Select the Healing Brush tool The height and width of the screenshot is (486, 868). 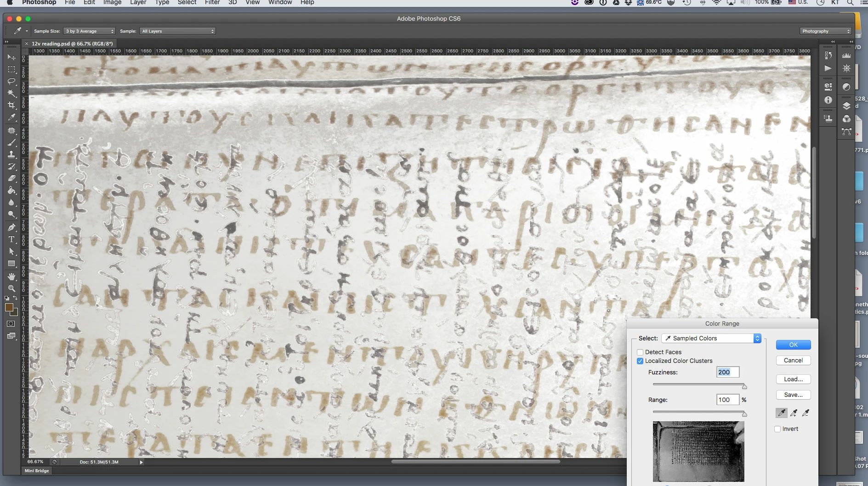pyautogui.click(x=11, y=130)
